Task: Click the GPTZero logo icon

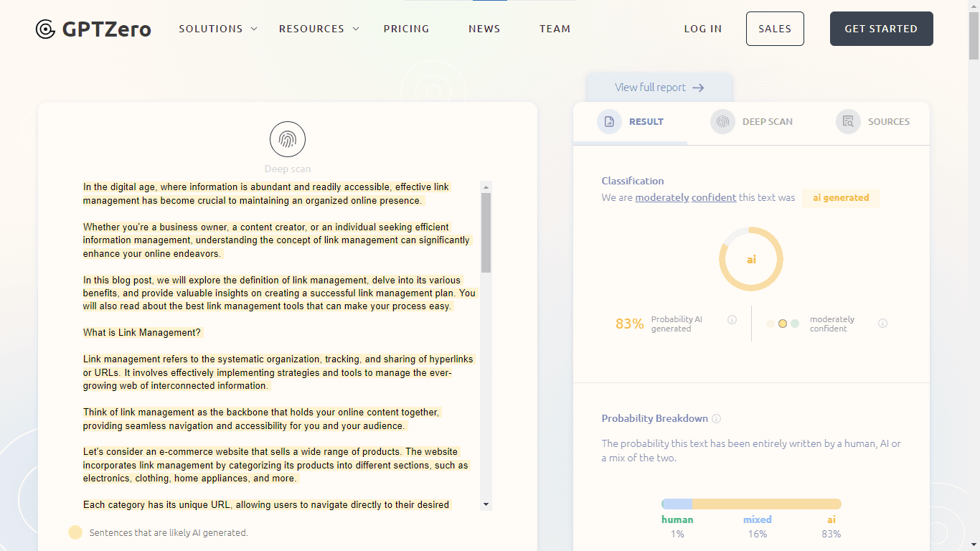Action: [45, 29]
